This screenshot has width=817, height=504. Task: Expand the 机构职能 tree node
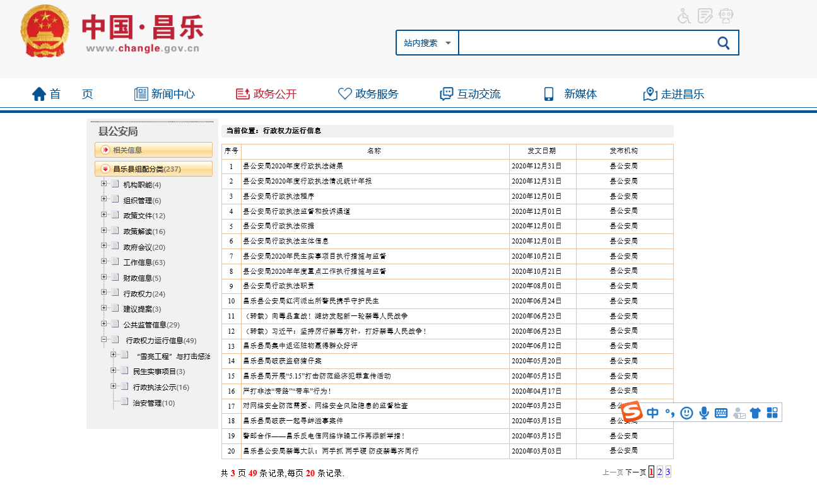pos(103,184)
